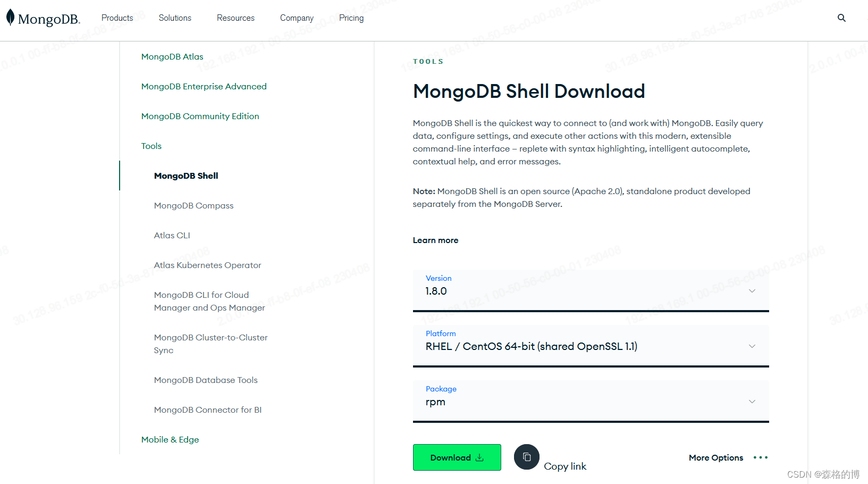Expand the Version dropdown chevron
The image size is (868, 484).
752,291
